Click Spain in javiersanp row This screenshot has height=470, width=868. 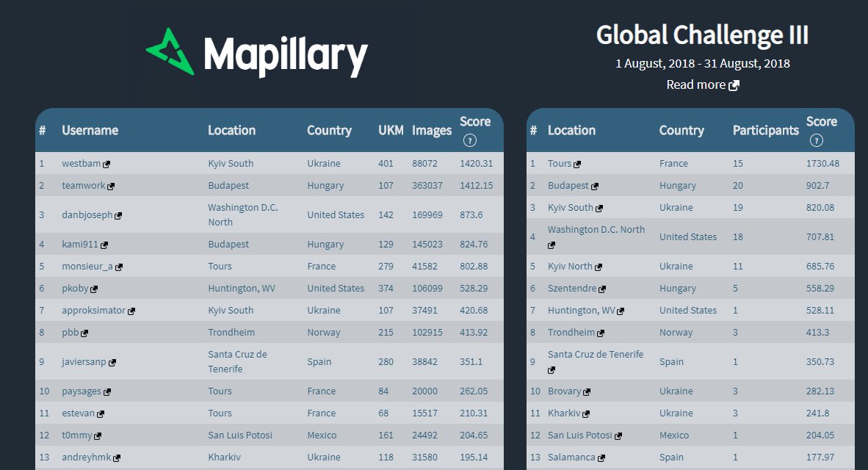(319, 361)
